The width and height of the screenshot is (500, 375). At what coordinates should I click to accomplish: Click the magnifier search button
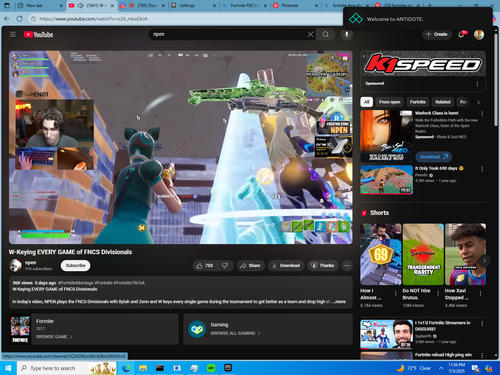pos(325,34)
